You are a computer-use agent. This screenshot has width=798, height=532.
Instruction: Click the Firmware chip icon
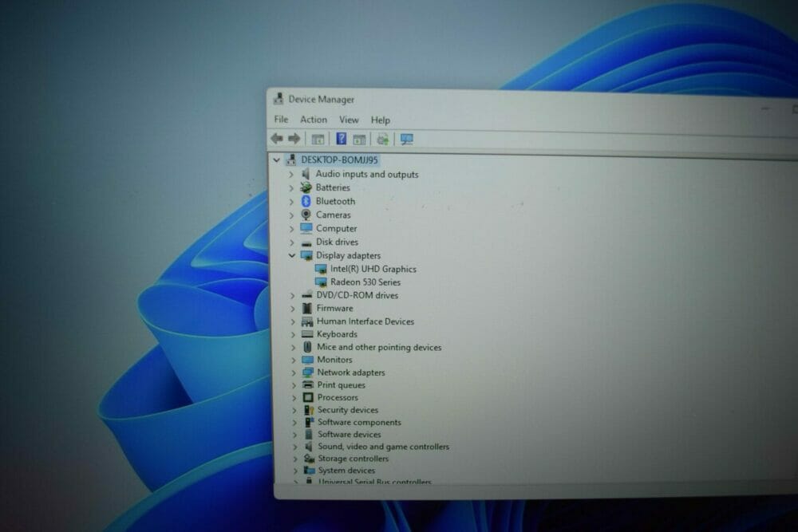[x=307, y=308]
